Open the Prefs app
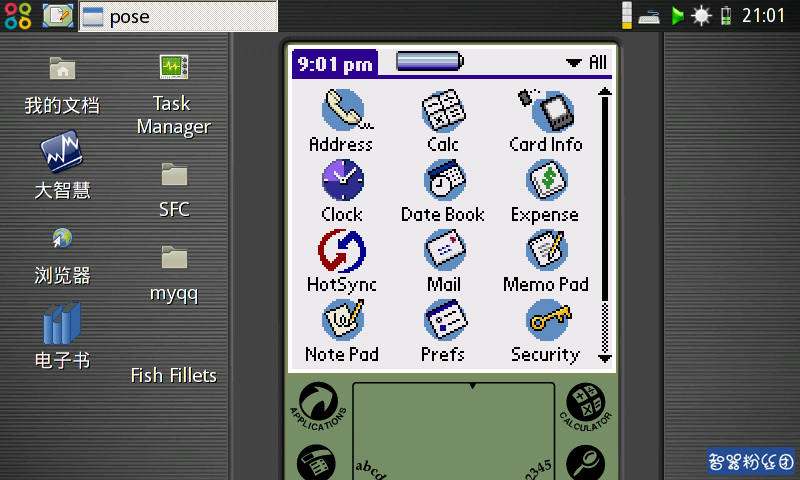This screenshot has height=480, width=800. (x=443, y=331)
